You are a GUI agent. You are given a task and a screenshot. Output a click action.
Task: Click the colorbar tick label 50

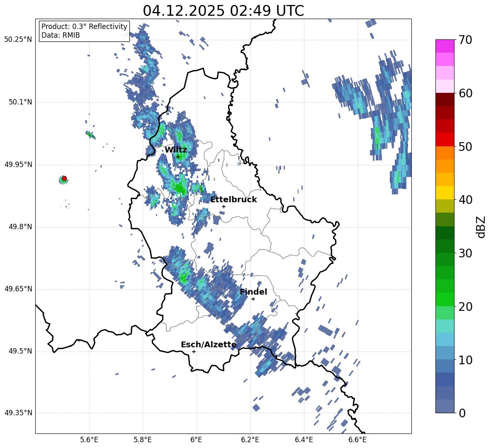pyautogui.click(x=466, y=147)
